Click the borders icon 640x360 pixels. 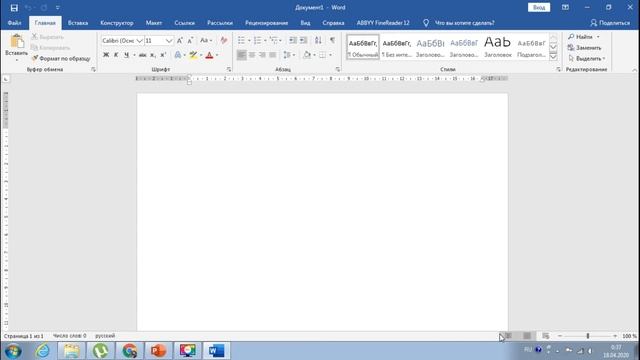point(322,55)
